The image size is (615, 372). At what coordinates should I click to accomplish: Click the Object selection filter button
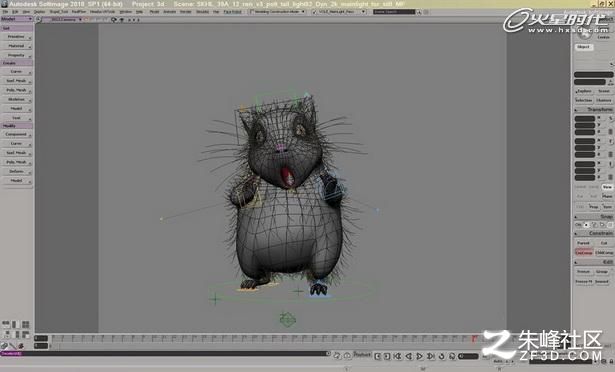[584, 47]
